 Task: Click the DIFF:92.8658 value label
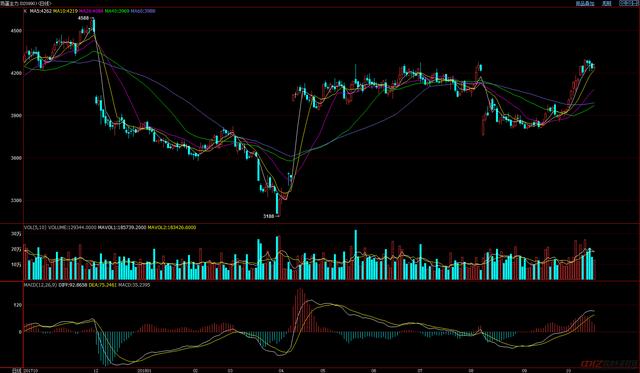tap(73, 285)
